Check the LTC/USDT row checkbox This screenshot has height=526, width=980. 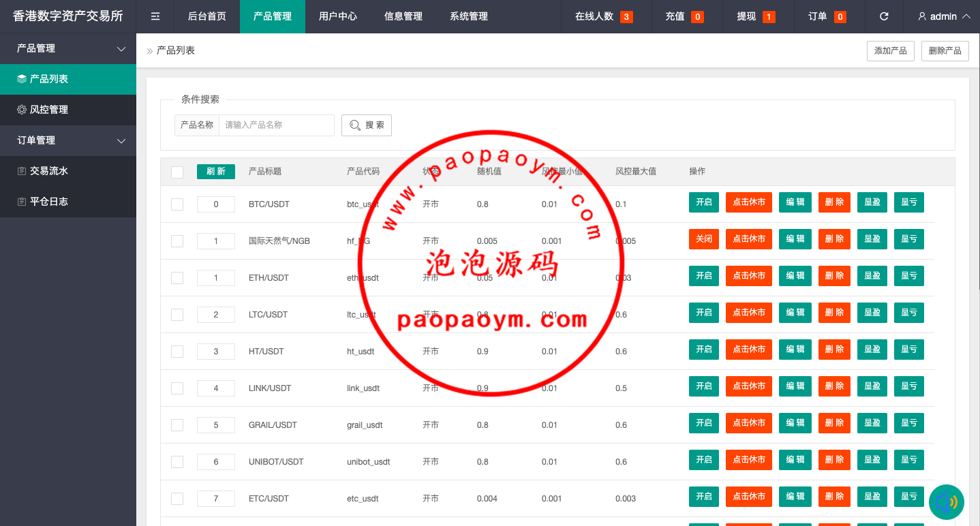click(x=177, y=315)
